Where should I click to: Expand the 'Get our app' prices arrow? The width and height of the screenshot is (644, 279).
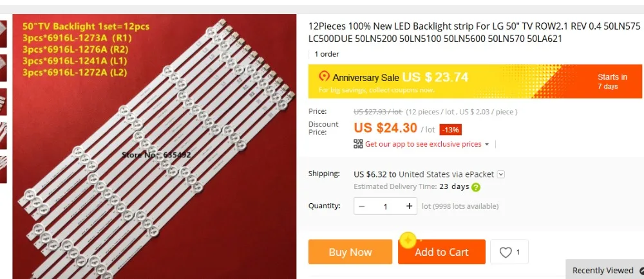(x=487, y=145)
